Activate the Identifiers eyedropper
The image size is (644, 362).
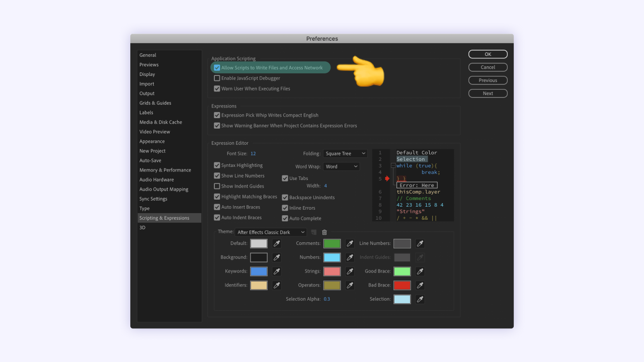[x=277, y=285]
